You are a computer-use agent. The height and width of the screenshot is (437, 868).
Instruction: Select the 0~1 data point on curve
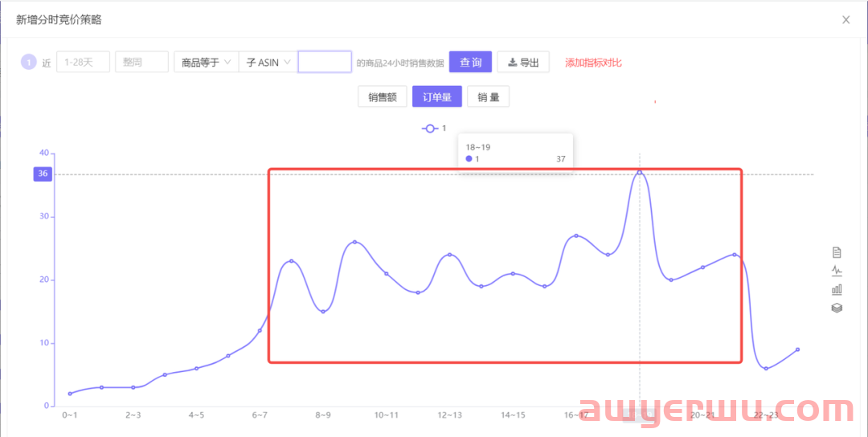coord(70,394)
